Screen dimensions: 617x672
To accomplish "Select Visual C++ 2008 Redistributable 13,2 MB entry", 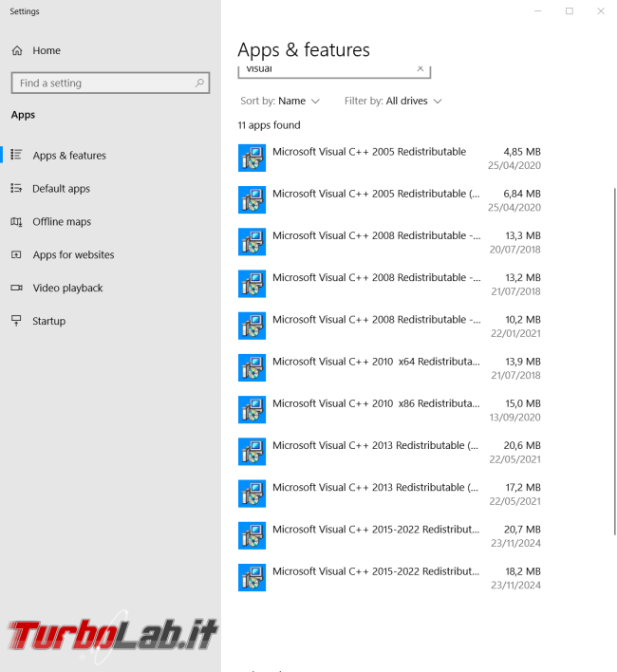I will point(389,284).
